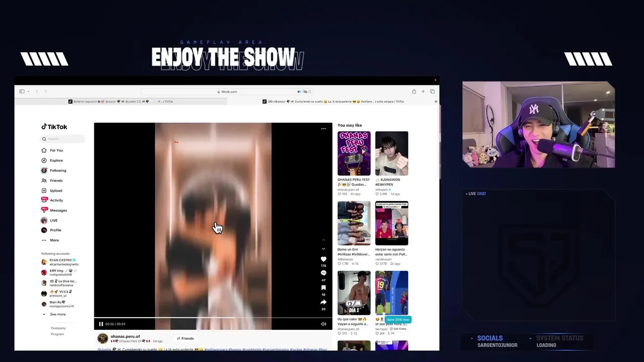Screen dimensions: 644x362
Task: Expand Safari sidebar dropdown arrow
Action: 28,92
